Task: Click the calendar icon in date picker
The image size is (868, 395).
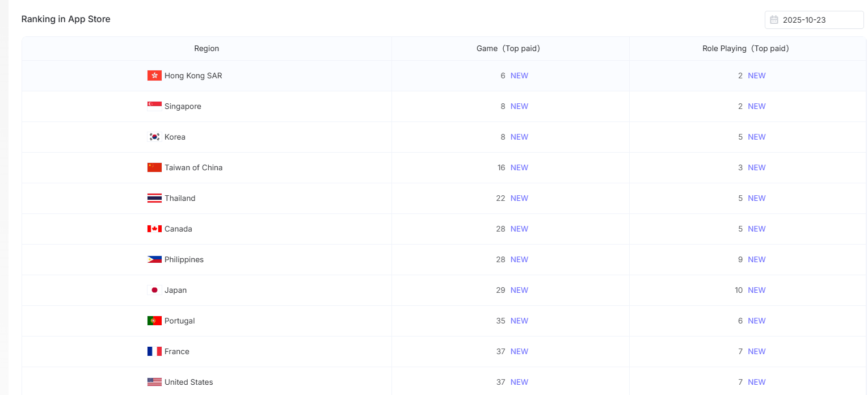Action: 774,20
